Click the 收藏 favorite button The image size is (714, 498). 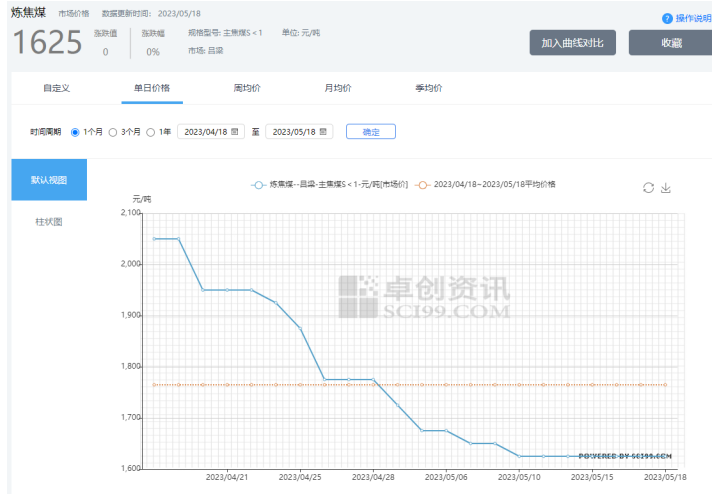(670, 43)
